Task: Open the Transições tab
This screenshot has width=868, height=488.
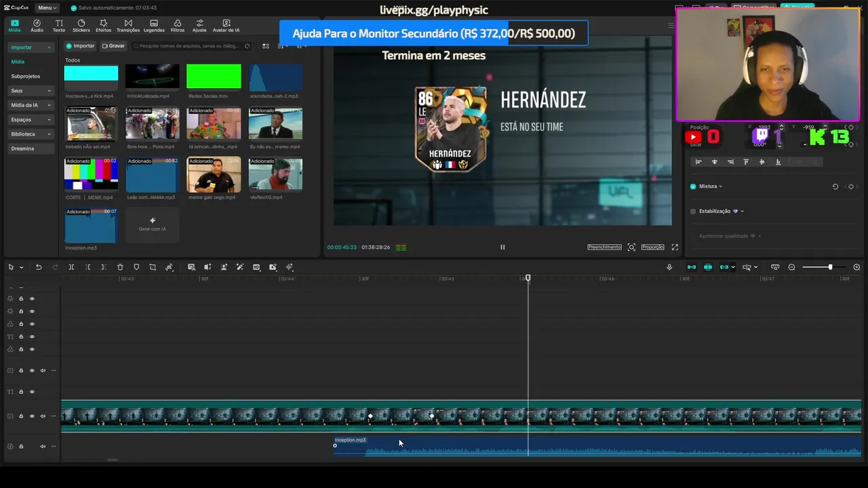Action: point(128,26)
